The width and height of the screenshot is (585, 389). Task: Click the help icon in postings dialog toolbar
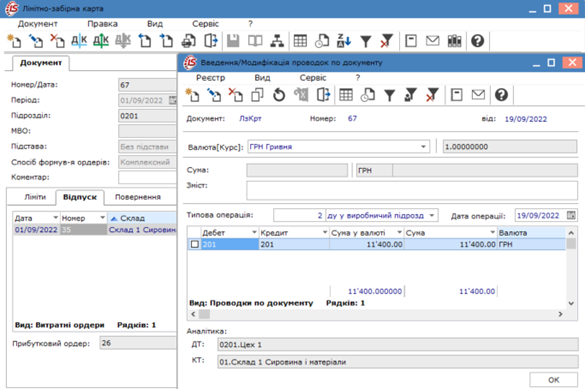coord(501,95)
